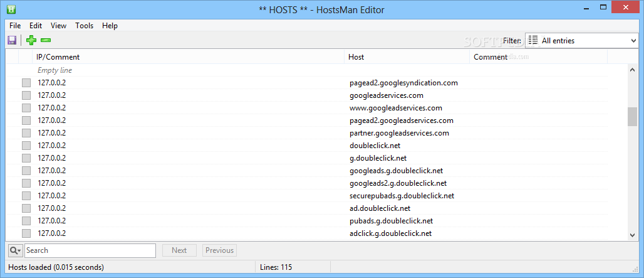
Task: Toggle checkbox for securepubads.g.doubleclick.net
Action: click(26, 196)
